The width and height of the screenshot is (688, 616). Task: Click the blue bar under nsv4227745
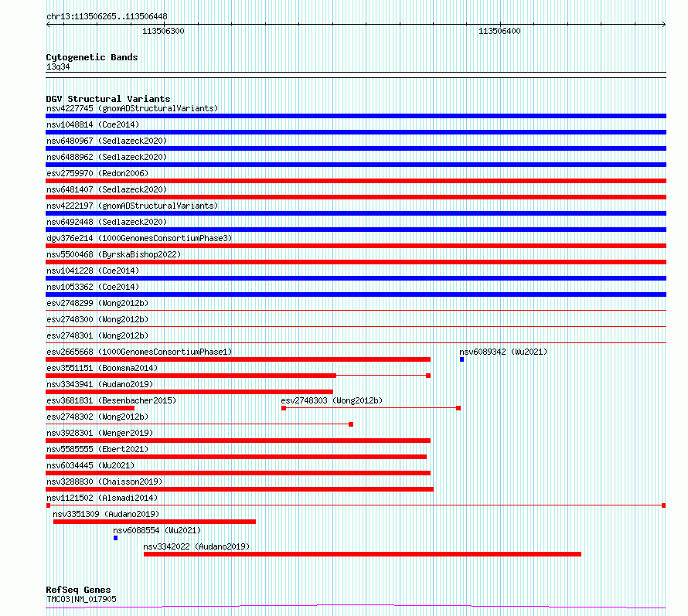pos(356,116)
